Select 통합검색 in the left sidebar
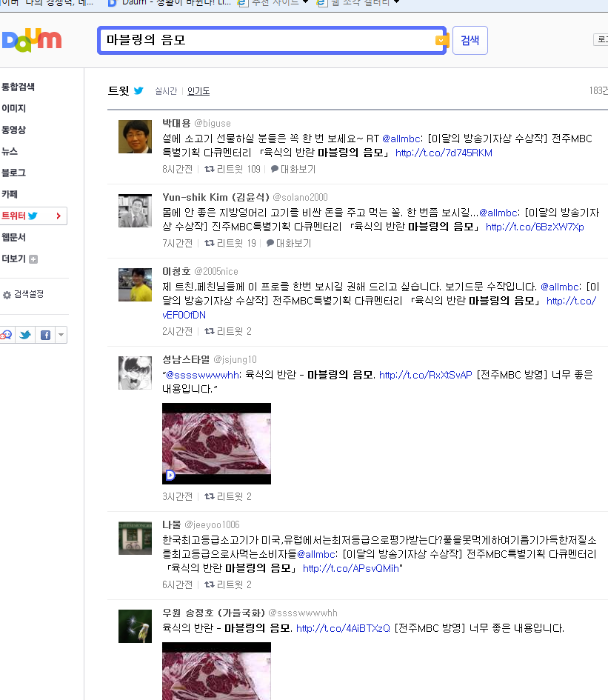Screen dimensions: 608x700 18,87
